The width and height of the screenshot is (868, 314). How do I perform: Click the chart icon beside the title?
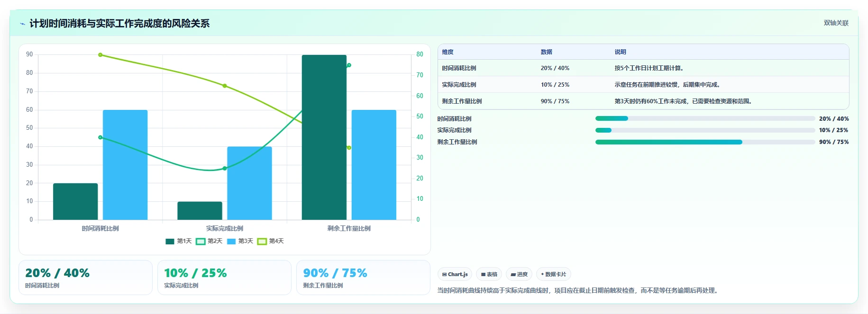[x=22, y=24]
